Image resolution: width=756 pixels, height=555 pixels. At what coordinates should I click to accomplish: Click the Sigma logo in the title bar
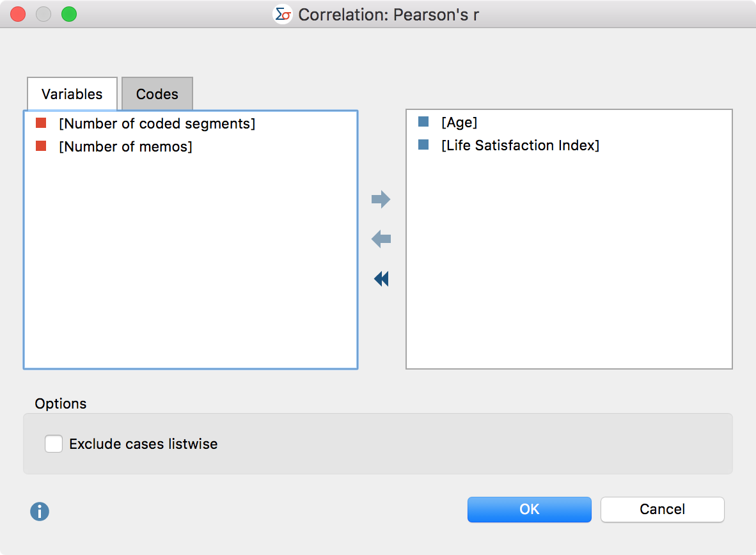tap(283, 14)
